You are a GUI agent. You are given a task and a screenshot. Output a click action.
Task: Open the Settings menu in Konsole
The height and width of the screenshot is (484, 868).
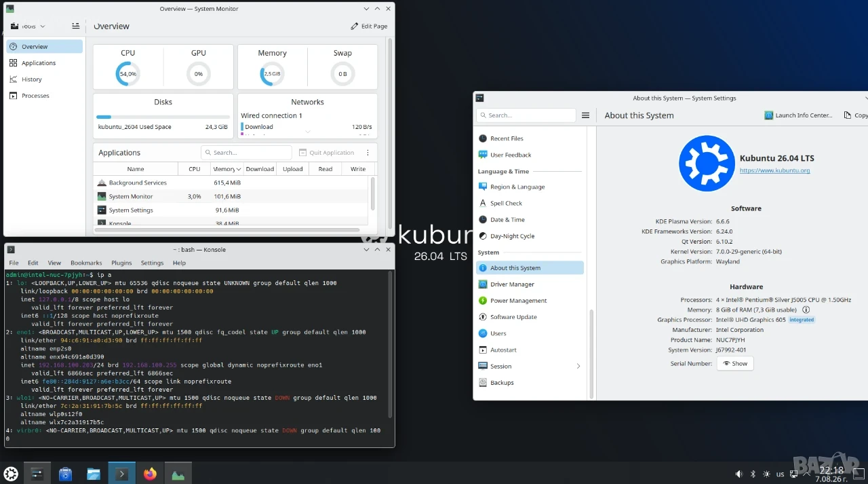tap(152, 263)
